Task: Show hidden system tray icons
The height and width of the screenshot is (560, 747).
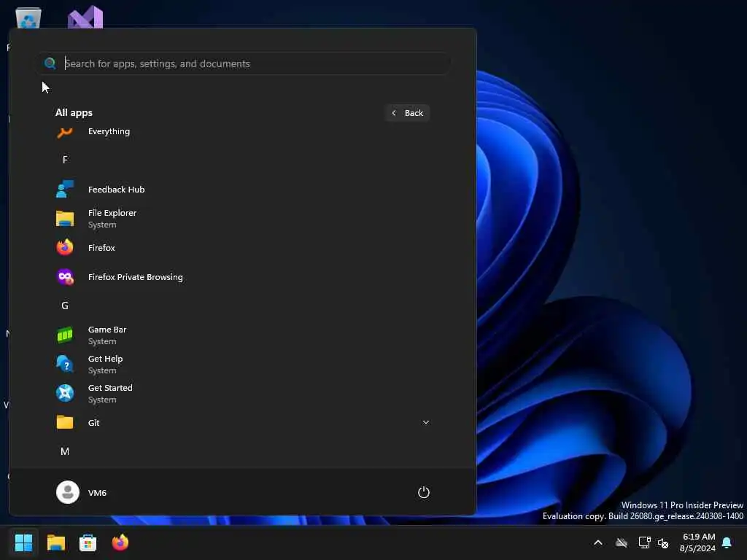Action: pyautogui.click(x=598, y=542)
